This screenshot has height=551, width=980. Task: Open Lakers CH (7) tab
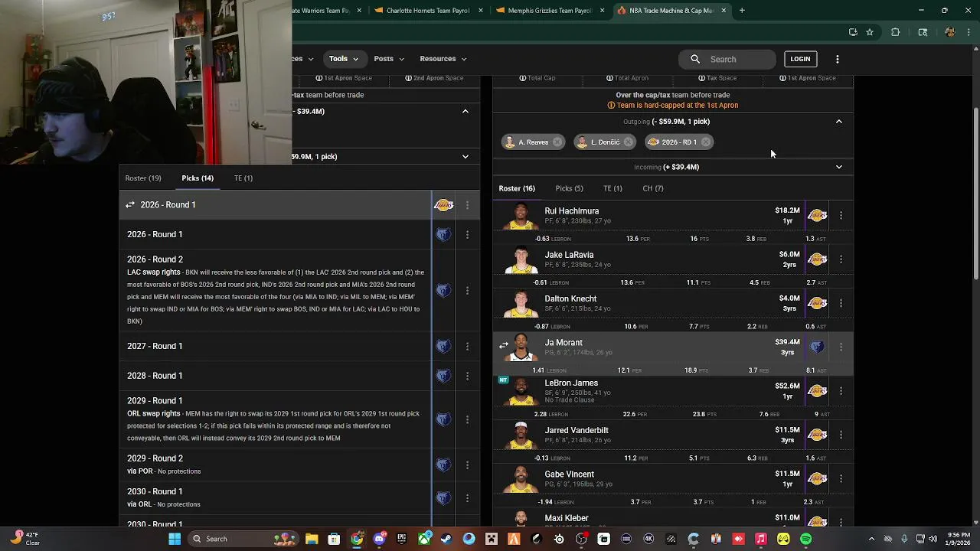click(653, 188)
